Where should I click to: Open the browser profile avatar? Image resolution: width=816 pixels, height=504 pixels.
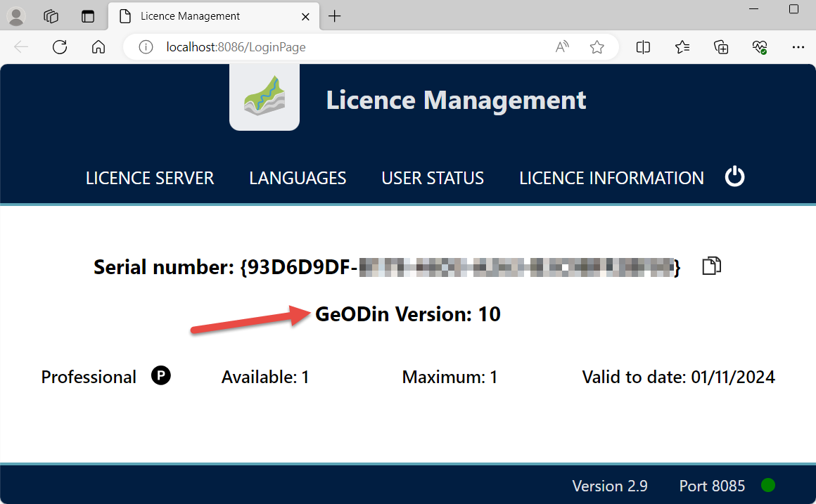point(16,16)
